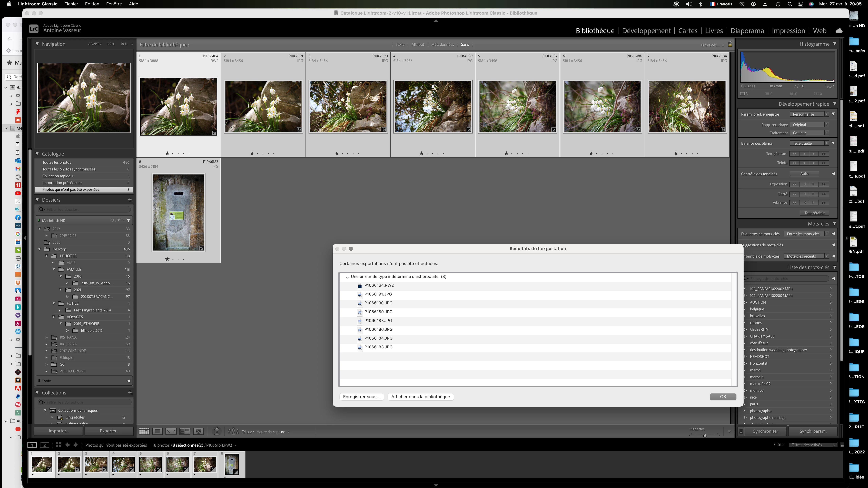Hide left panel with edge arrow
Image resolution: width=868 pixels, height=488 pixels.
click(25, 238)
